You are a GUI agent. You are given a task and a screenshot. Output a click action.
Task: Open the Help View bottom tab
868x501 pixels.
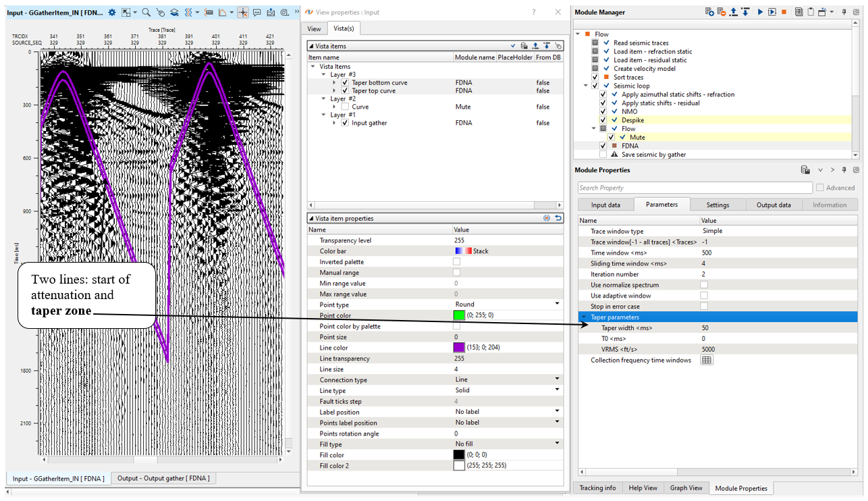pos(643,487)
